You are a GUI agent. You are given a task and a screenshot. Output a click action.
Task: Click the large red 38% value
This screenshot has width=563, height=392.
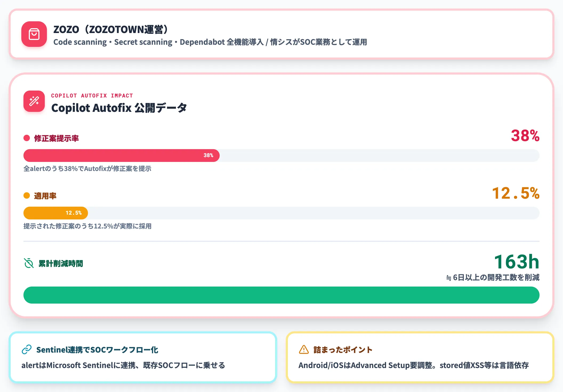point(525,136)
